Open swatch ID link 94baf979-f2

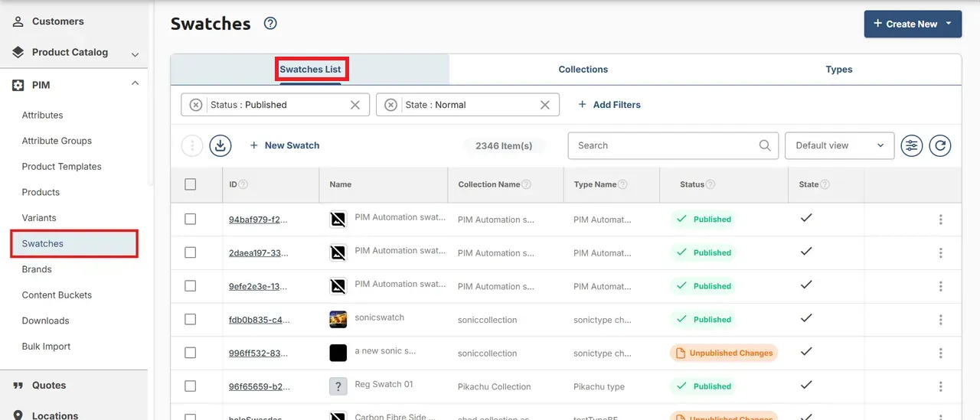point(258,220)
